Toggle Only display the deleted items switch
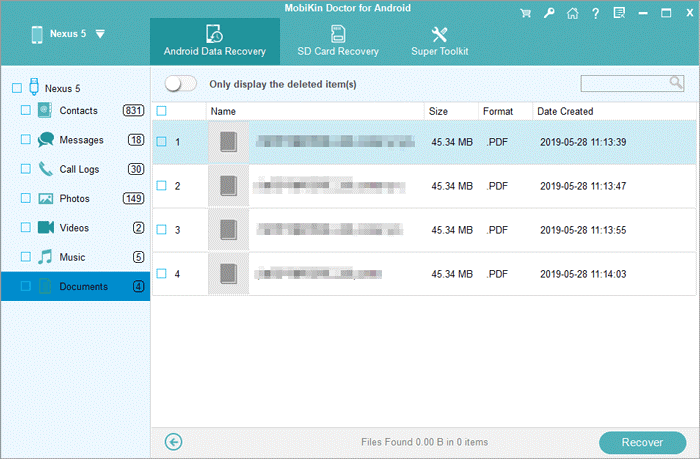This screenshot has height=459, width=700. (180, 84)
